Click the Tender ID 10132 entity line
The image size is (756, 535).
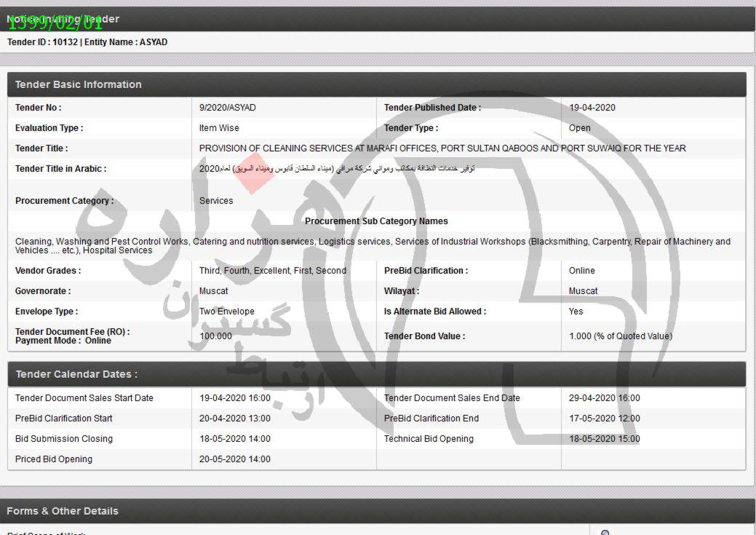click(87, 42)
